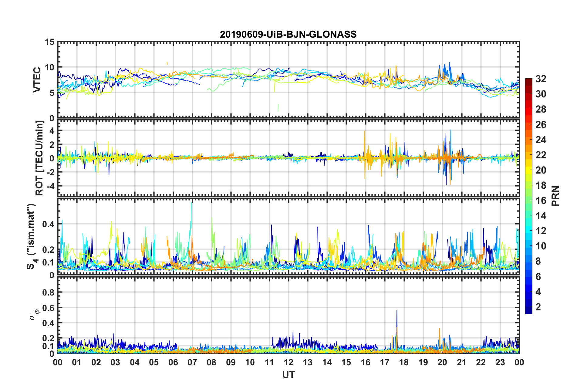Image resolution: width=577 pixels, height=392 pixels.
Task: Click the "ROT [TECU/min]" axis label
Action: click(x=40, y=158)
